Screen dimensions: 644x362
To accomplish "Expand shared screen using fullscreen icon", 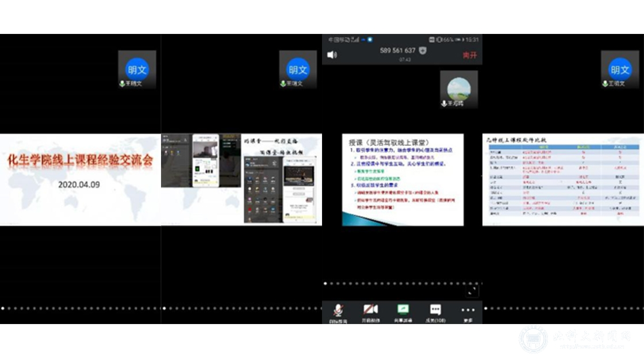I will click(471, 291).
